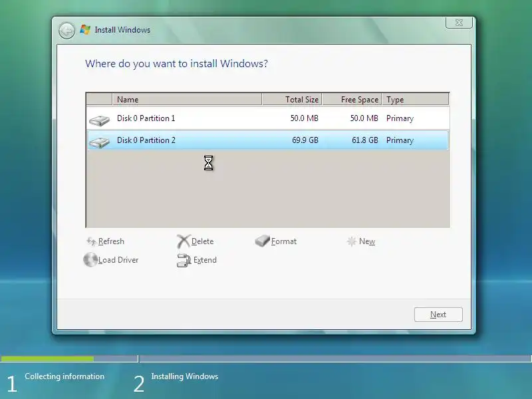Sort by the Type column header
The height and width of the screenshot is (399, 532).
[x=415, y=99]
